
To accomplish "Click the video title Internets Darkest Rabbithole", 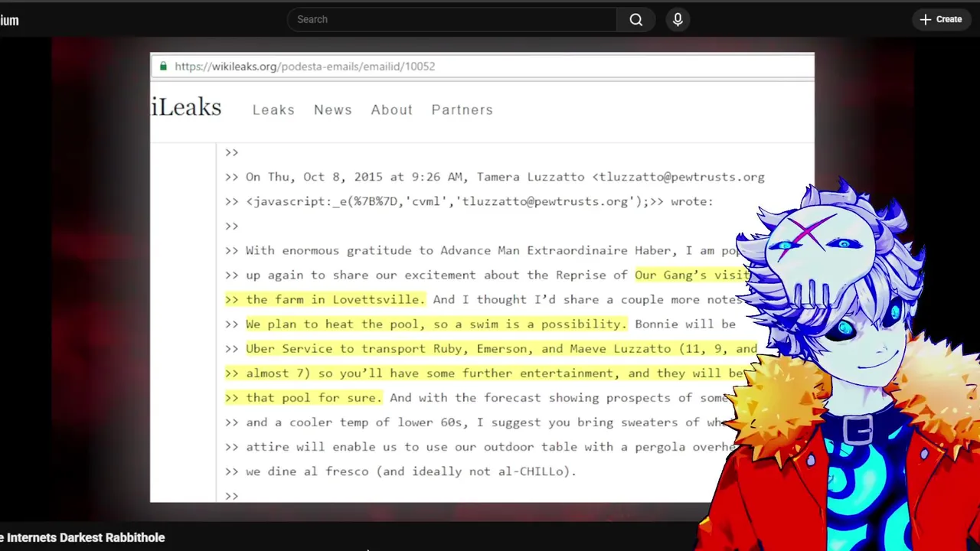I will (x=83, y=538).
